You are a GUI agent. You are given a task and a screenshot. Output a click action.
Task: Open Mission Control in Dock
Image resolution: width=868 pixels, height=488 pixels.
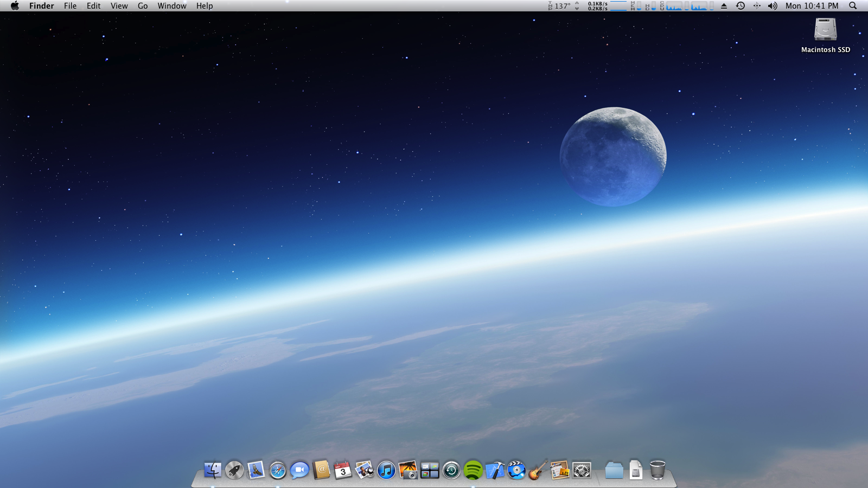point(430,470)
